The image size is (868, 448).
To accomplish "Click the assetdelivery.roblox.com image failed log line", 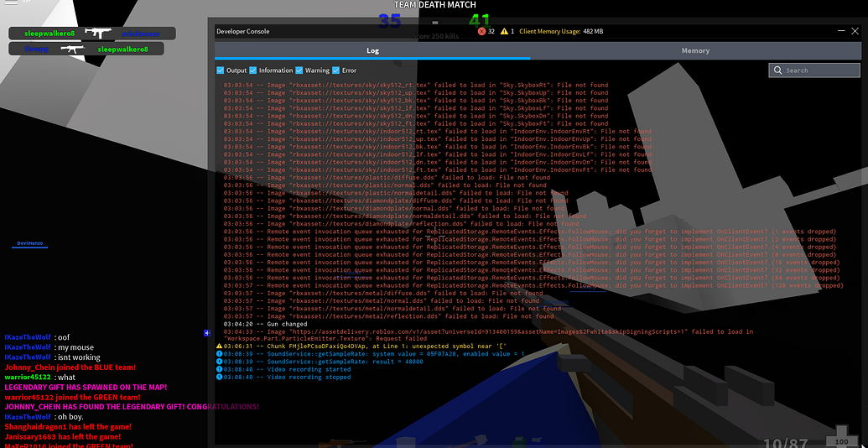I will pyautogui.click(x=488, y=331).
